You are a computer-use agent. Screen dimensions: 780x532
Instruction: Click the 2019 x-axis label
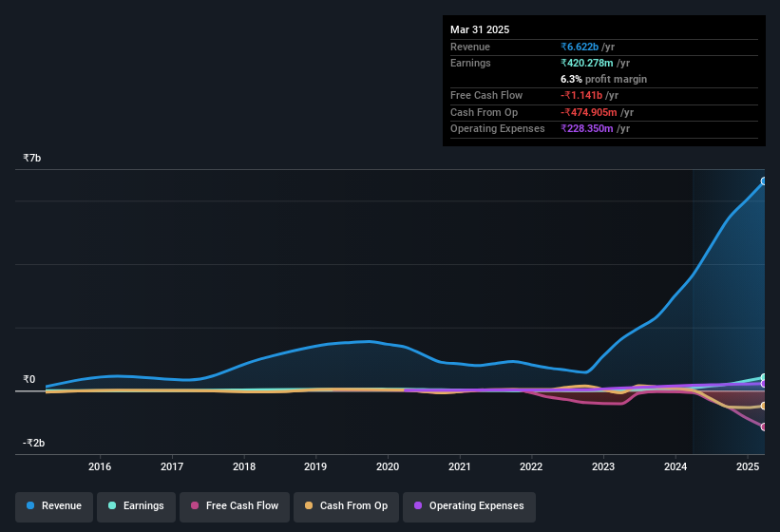click(315, 466)
